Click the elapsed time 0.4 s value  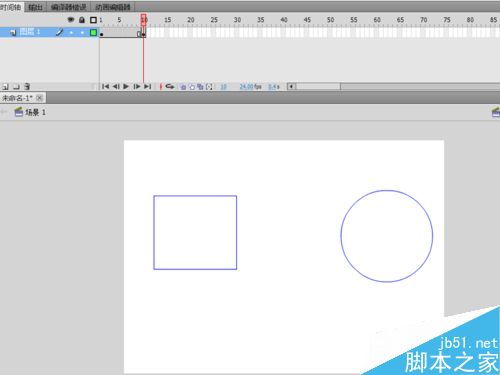point(274,87)
